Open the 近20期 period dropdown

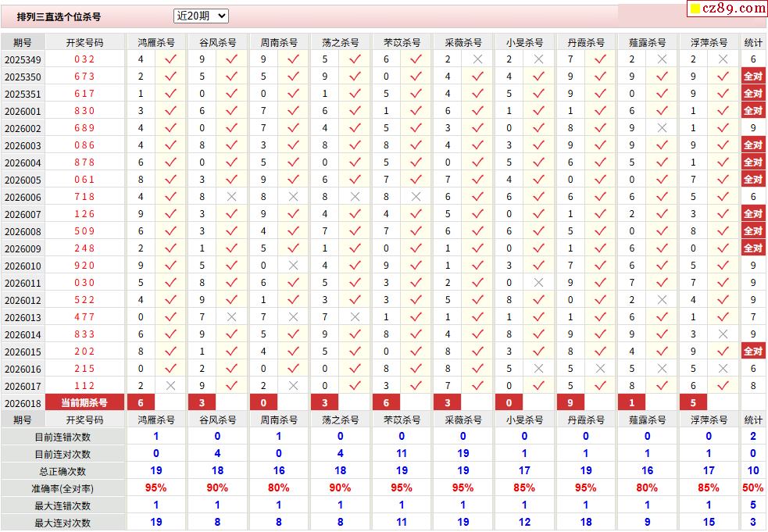[200, 16]
